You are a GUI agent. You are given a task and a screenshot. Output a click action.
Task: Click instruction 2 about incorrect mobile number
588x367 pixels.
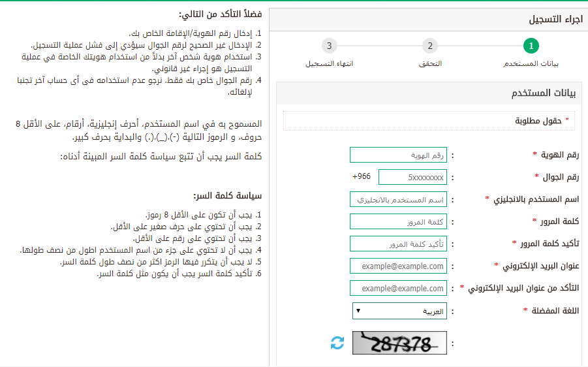coord(146,45)
